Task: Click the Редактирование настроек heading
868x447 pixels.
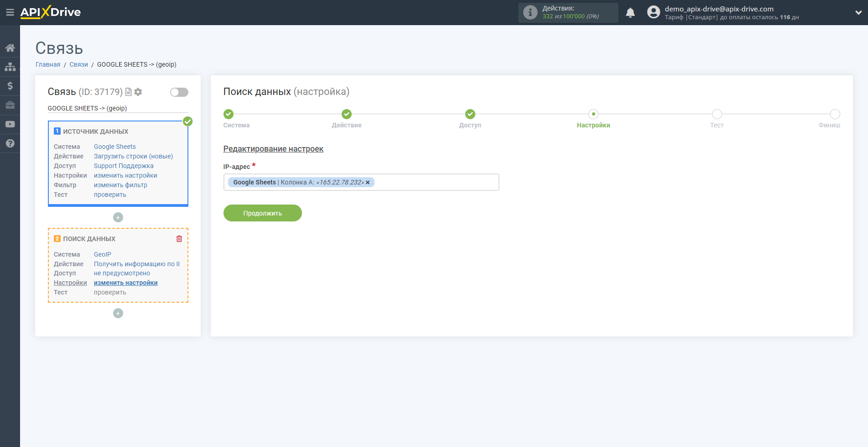Action: [x=273, y=149]
